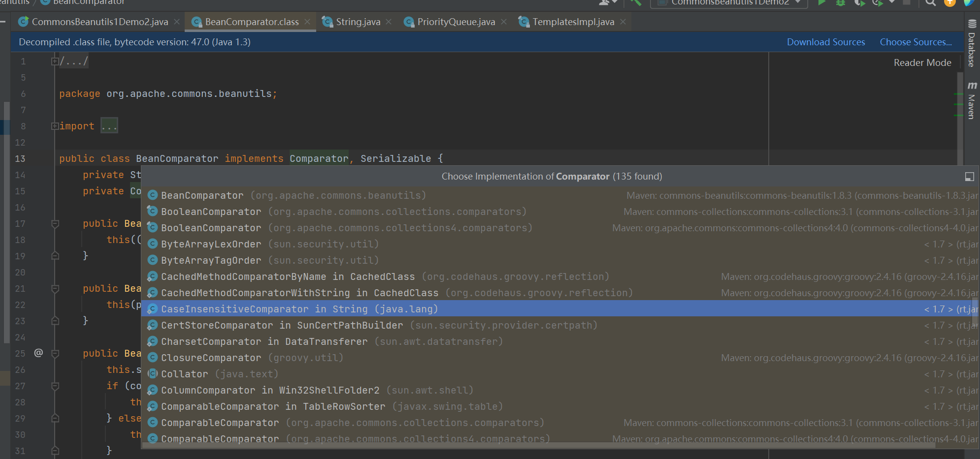This screenshot has width=980, height=459.
Task: Run the CommonsBeanutils1Demo2 configuration
Action: [822, 2]
